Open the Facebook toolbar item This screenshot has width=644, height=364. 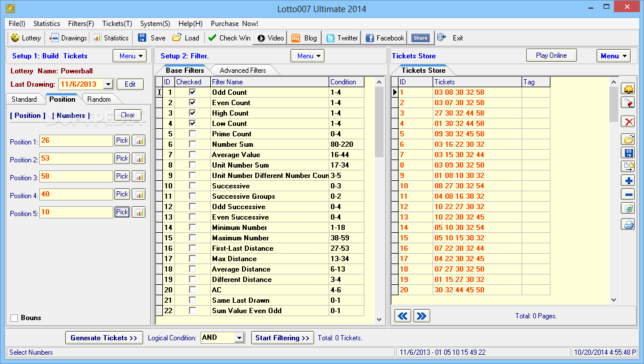click(385, 38)
